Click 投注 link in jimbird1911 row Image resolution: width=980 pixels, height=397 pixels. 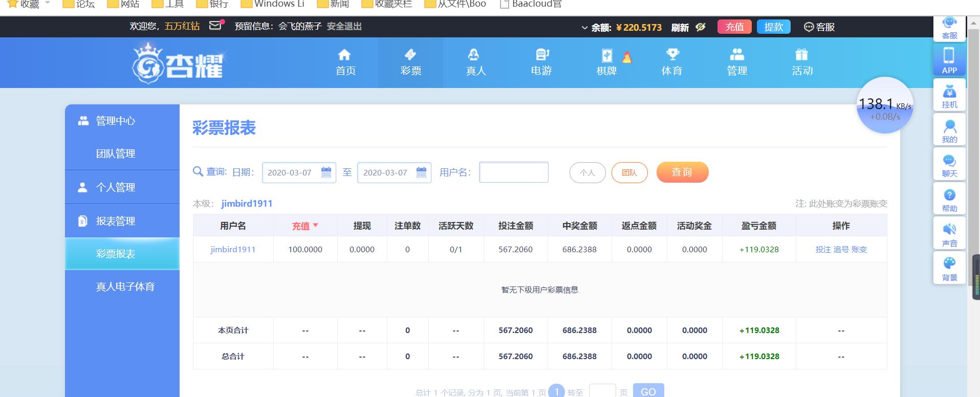point(823,250)
